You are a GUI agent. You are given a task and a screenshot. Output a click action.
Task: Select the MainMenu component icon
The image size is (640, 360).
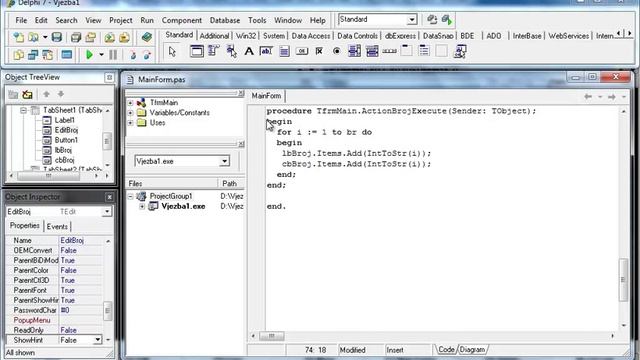point(213,51)
